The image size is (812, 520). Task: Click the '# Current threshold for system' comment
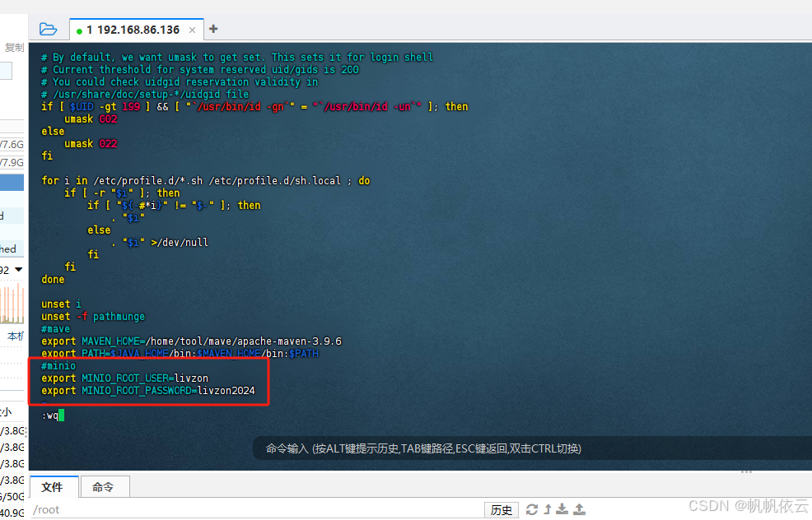(x=200, y=70)
